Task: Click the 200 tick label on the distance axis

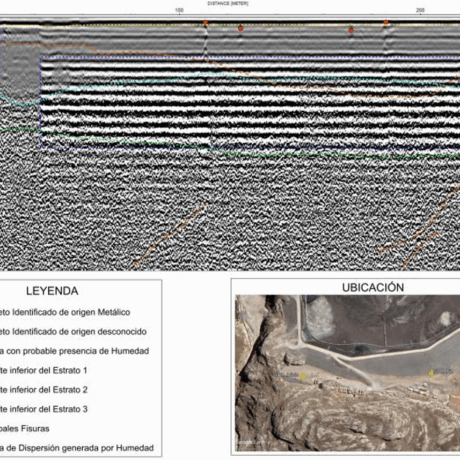Action: click(x=420, y=10)
